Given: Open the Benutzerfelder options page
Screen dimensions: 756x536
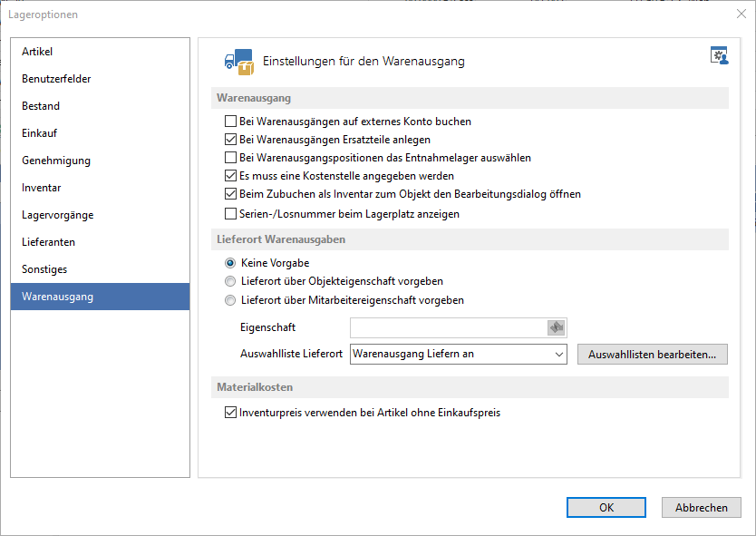Looking at the screenshot, I should (x=101, y=79).
